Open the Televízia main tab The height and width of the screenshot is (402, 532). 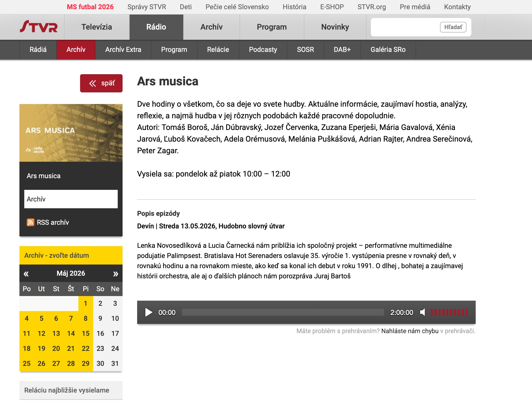(x=97, y=27)
